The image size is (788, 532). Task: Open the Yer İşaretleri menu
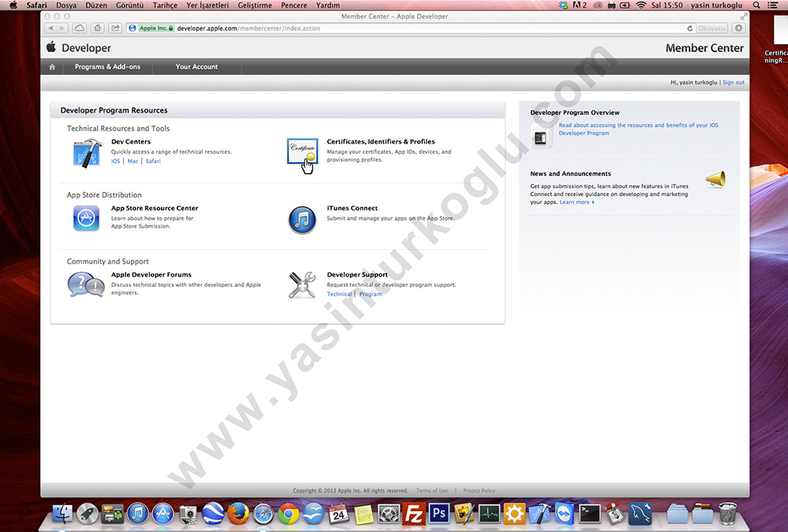(207, 5)
